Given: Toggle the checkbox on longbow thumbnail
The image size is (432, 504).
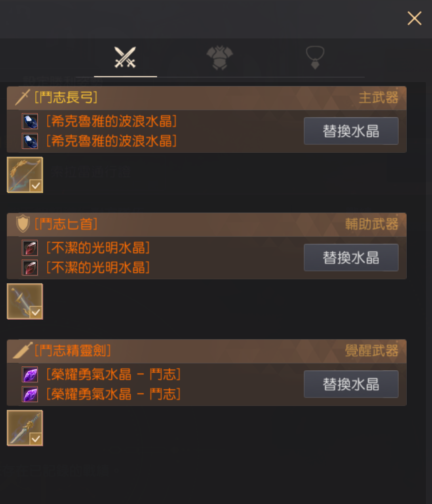Looking at the screenshot, I should pos(36,186).
